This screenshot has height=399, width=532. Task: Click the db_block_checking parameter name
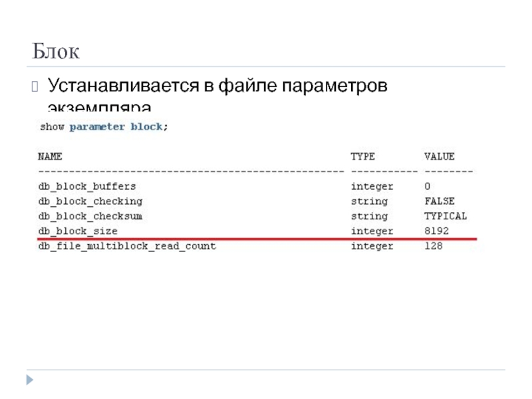[x=90, y=201]
